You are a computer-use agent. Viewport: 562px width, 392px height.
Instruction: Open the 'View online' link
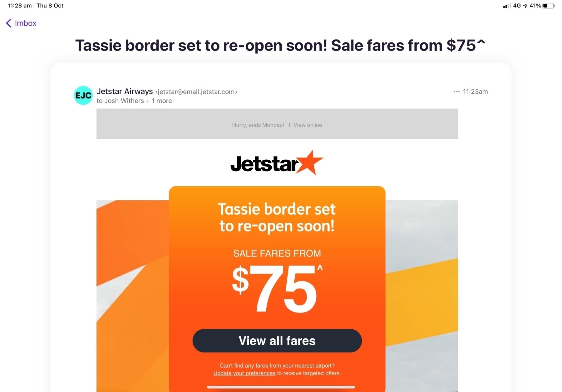point(308,125)
